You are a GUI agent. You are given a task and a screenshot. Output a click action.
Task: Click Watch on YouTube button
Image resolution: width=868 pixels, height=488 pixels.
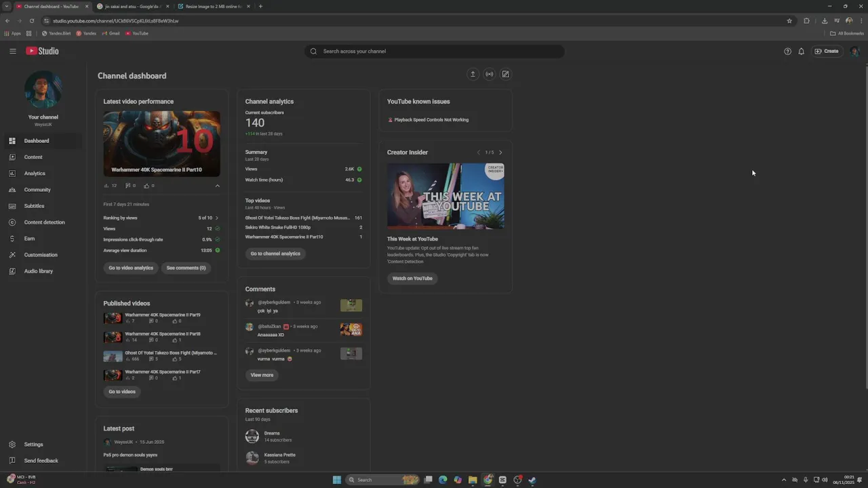412,279
